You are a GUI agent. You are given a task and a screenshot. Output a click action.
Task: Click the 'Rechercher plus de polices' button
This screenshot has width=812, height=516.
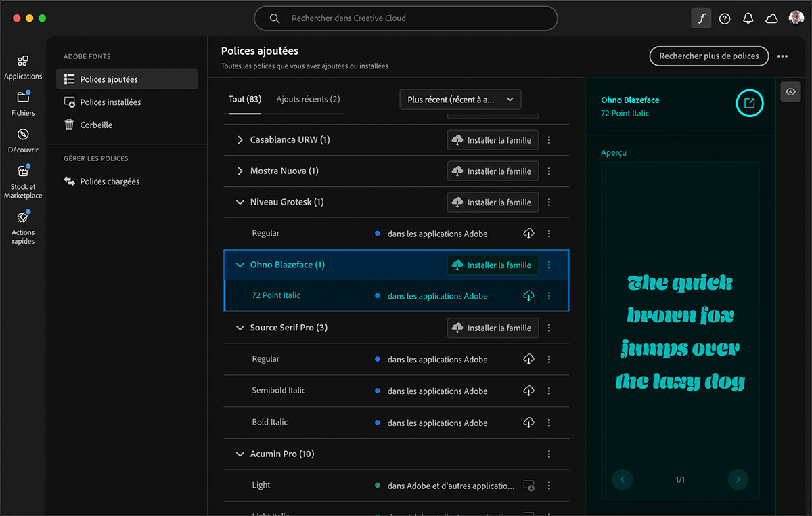click(x=708, y=56)
